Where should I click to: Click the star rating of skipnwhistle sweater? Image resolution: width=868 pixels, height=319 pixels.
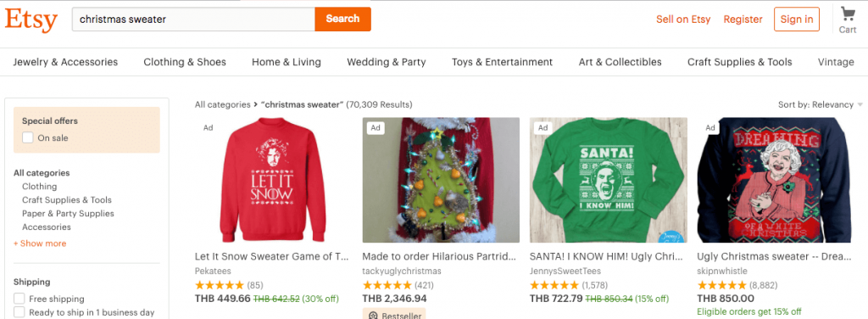coord(721,286)
